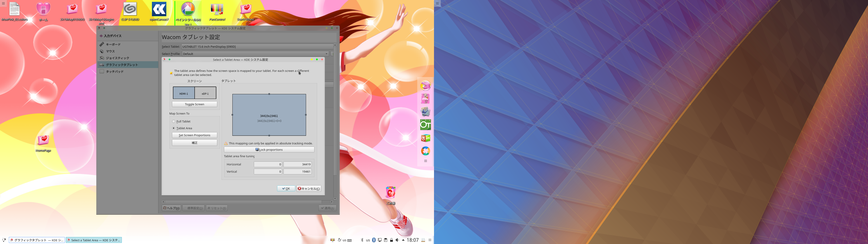Open the Qt settings icon in side panel

425,125
